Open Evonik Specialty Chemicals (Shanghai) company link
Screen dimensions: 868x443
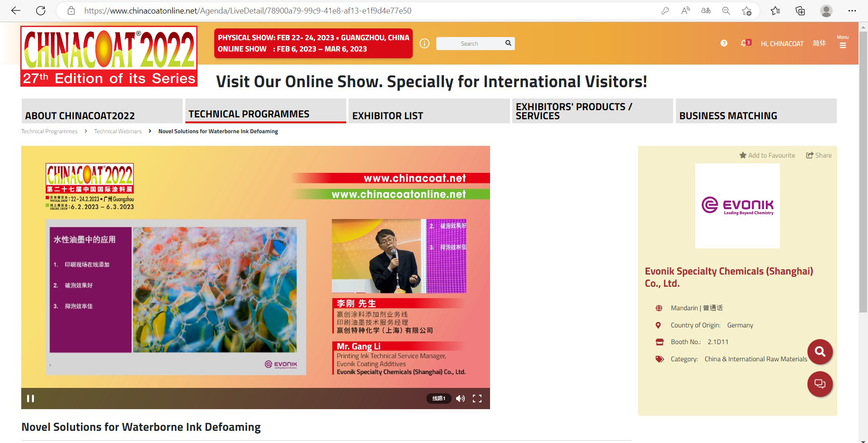[729, 277]
